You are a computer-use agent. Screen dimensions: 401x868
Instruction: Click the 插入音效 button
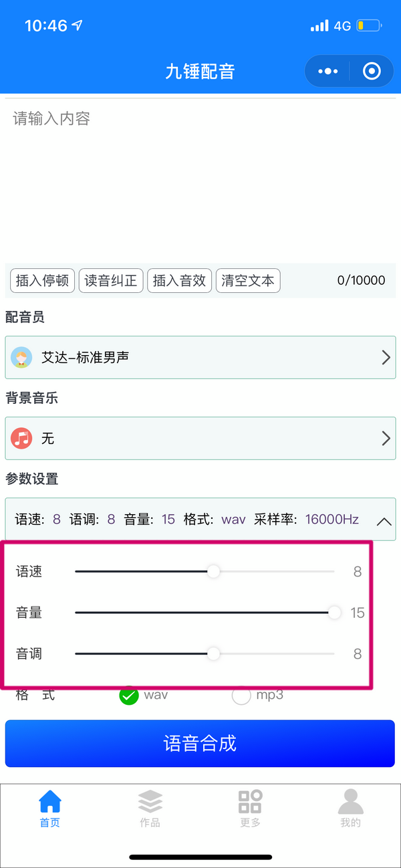pyautogui.click(x=179, y=280)
